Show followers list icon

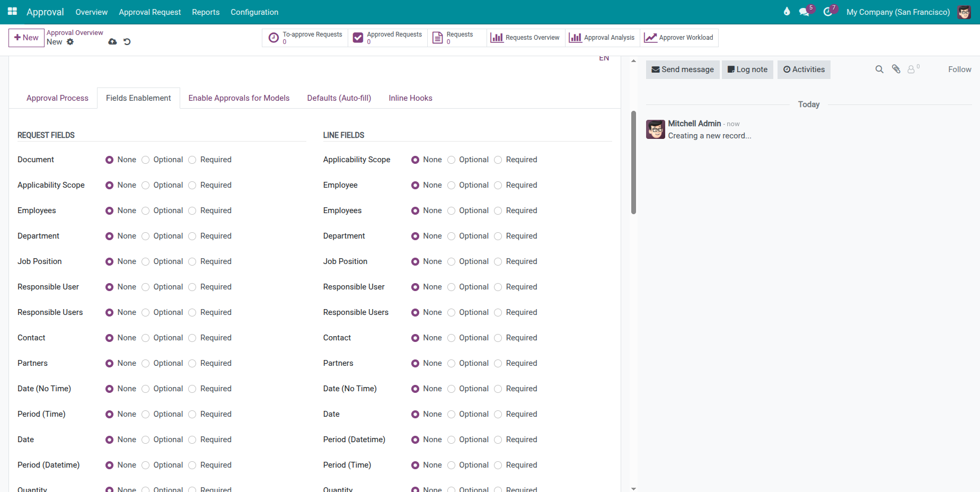click(911, 69)
